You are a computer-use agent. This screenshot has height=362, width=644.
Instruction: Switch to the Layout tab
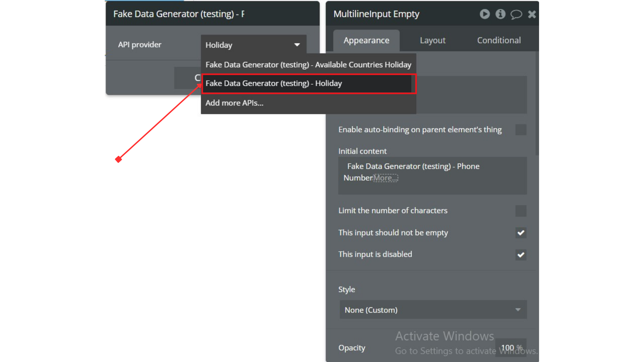click(432, 41)
